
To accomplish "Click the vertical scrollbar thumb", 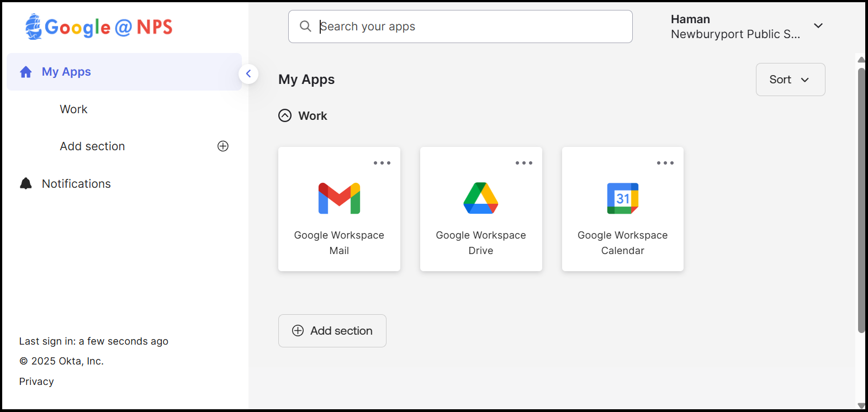I will tap(861, 200).
